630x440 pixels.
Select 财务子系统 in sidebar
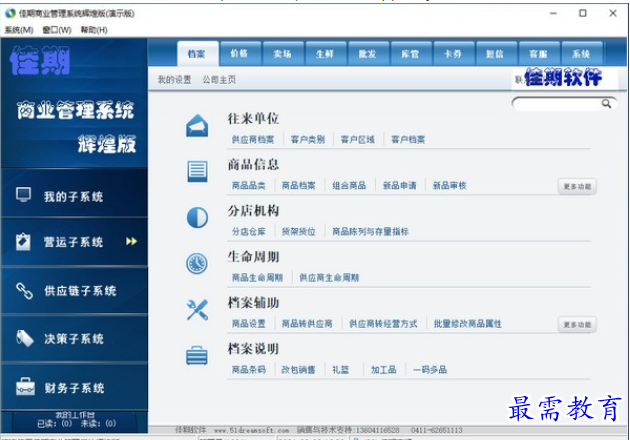pyautogui.click(x=74, y=387)
